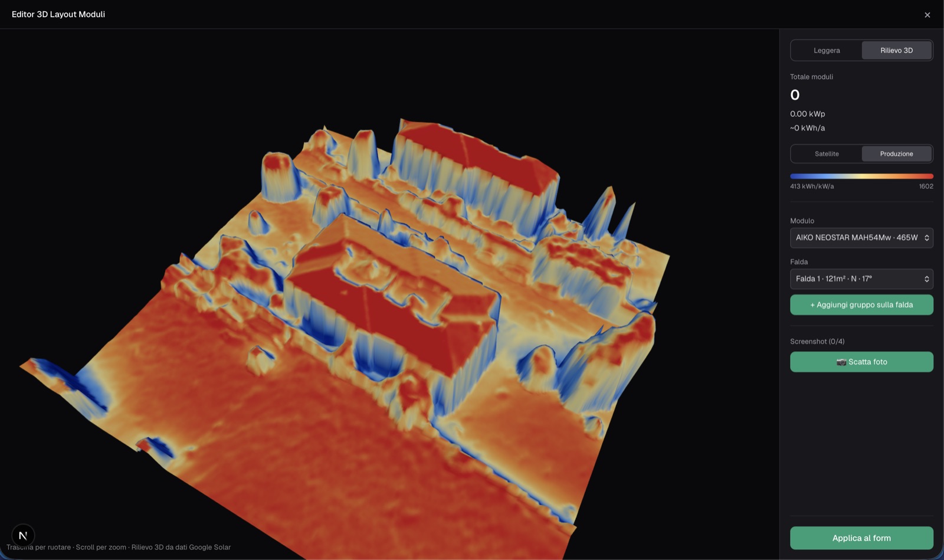Open the Next.js dev tools N icon
The image size is (944, 560).
click(x=23, y=535)
